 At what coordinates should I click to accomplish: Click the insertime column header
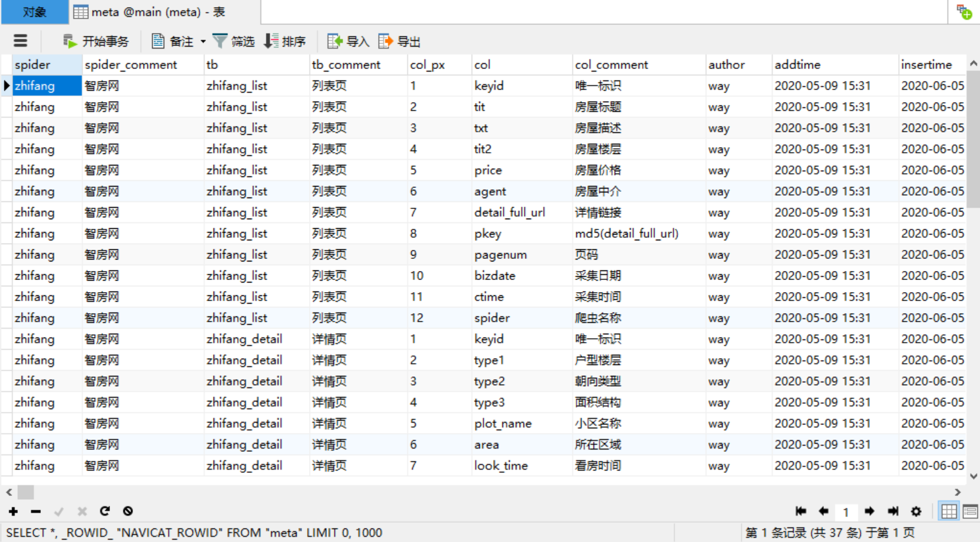click(932, 65)
